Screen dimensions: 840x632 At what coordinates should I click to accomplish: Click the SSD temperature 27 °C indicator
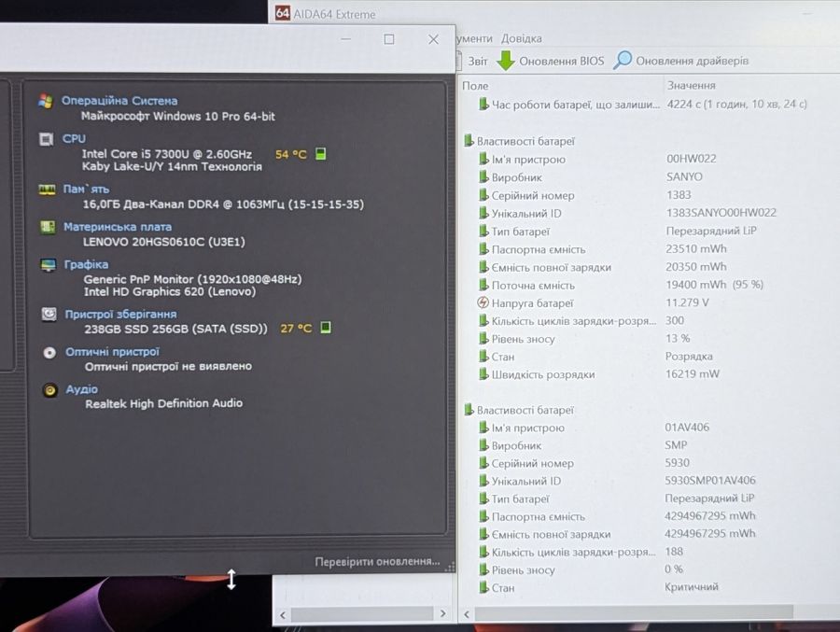point(296,328)
